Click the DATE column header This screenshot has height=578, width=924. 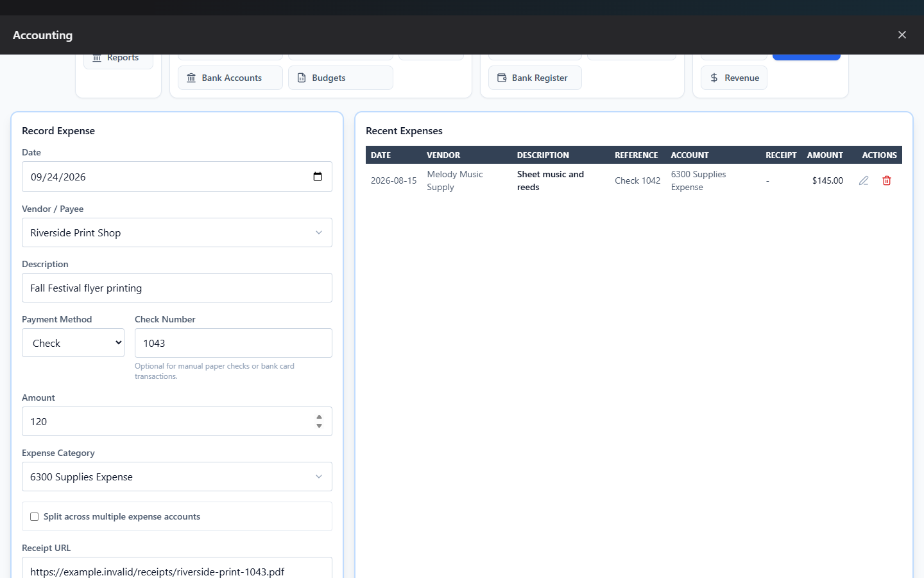point(381,155)
